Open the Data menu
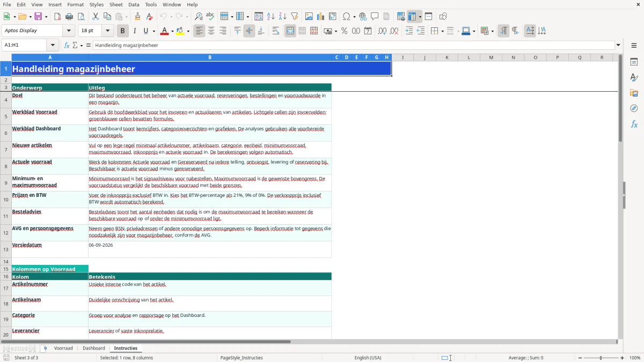This screenshot has width=644, height=362. [134, 4]
